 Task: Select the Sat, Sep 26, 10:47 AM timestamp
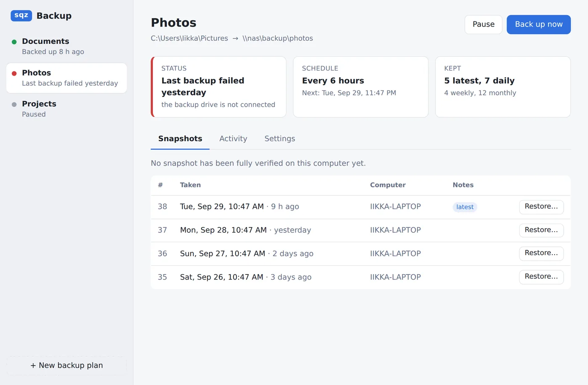pos(222,277)
